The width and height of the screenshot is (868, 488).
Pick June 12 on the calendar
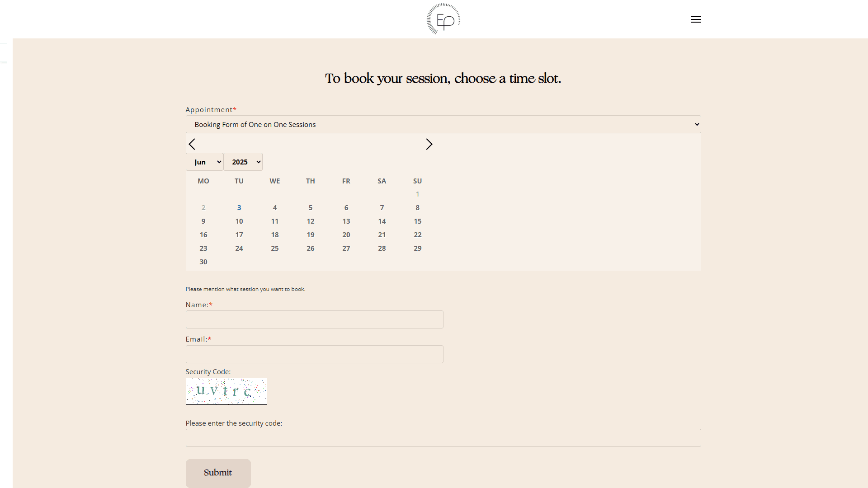point(311,221)
